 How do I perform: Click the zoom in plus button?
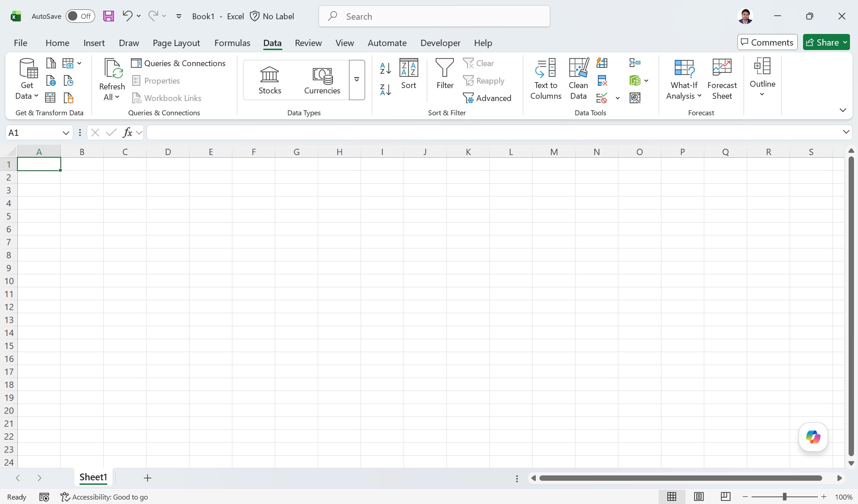[824, 497]
